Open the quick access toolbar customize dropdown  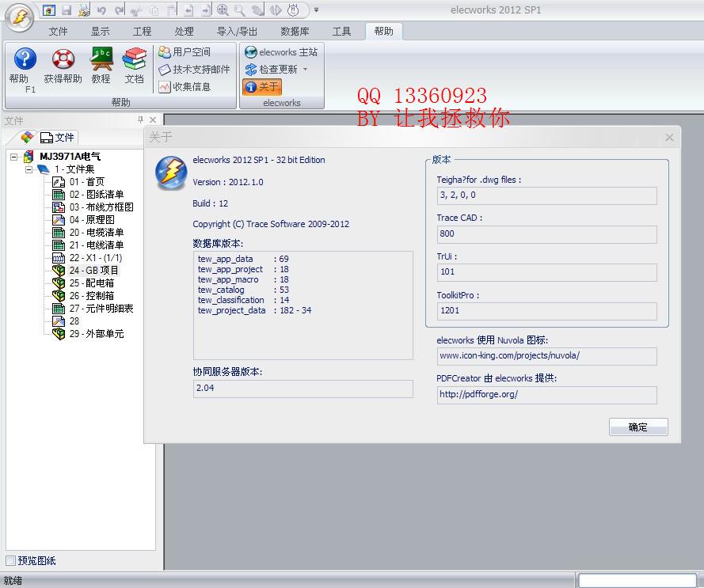316,9
